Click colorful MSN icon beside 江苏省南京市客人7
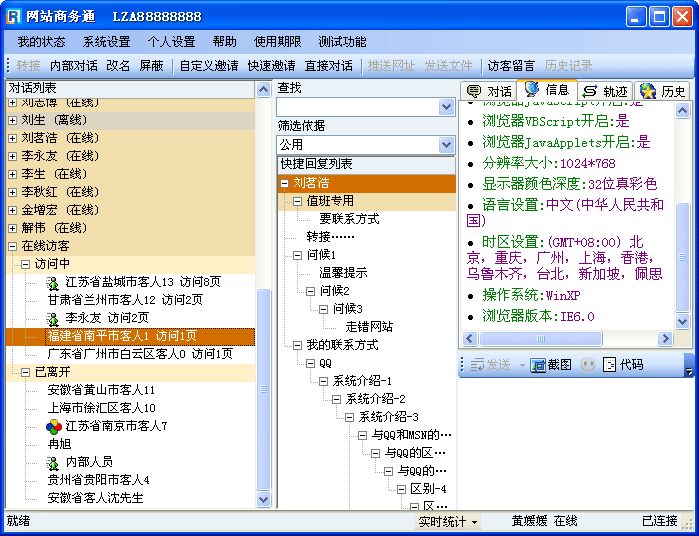 pos(54,427)
